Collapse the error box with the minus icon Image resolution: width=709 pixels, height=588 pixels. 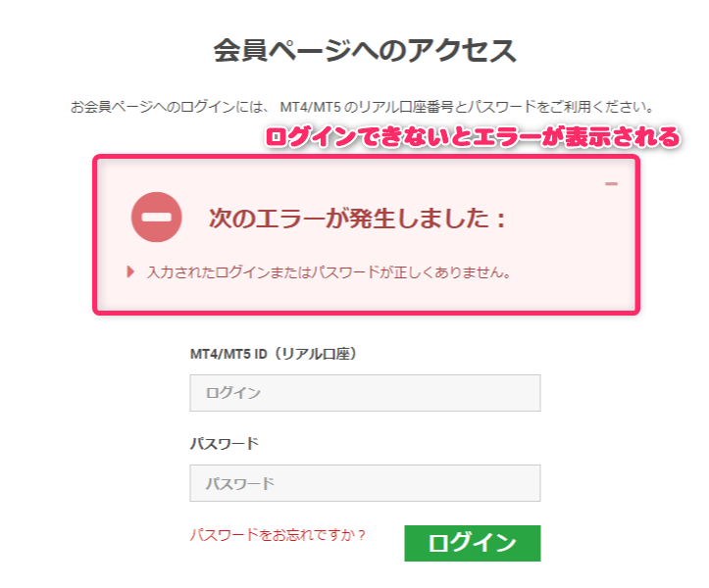611,183
